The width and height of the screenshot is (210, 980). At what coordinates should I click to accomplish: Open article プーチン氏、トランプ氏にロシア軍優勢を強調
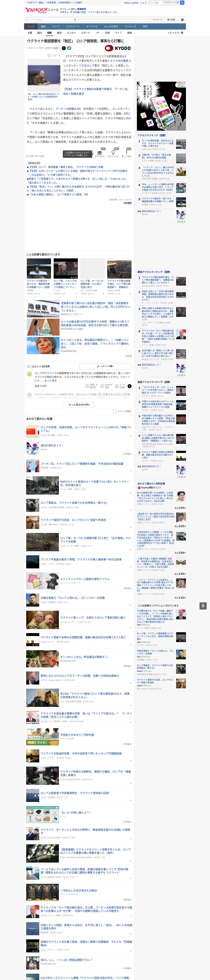82,464
